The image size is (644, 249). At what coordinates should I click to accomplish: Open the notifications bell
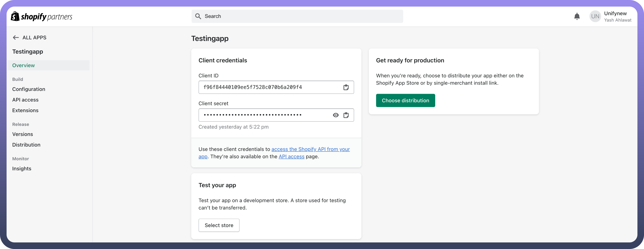pos(577,16)
